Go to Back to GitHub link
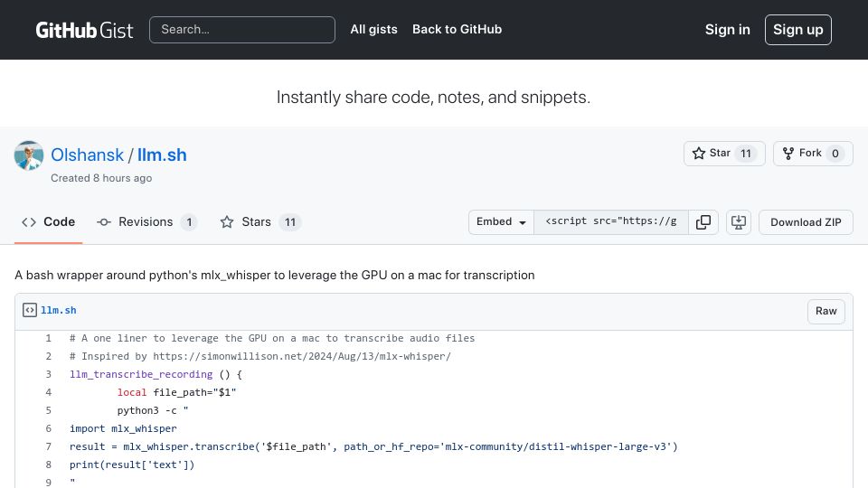The image size is (868, 488). [x=457, y=29]
